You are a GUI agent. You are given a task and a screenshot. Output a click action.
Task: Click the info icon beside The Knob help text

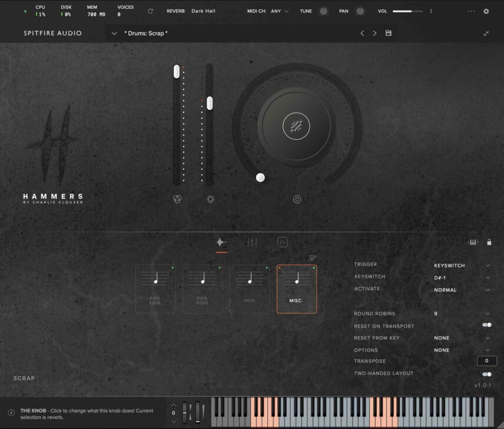tap(11, 412)
